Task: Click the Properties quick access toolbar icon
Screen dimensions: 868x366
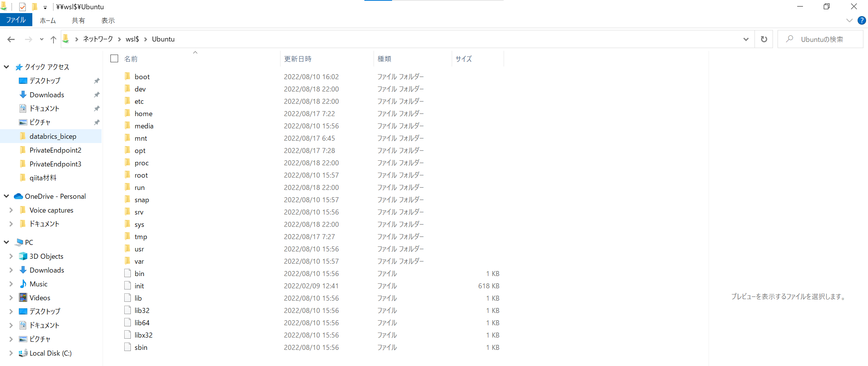Action: click(22, 7)
